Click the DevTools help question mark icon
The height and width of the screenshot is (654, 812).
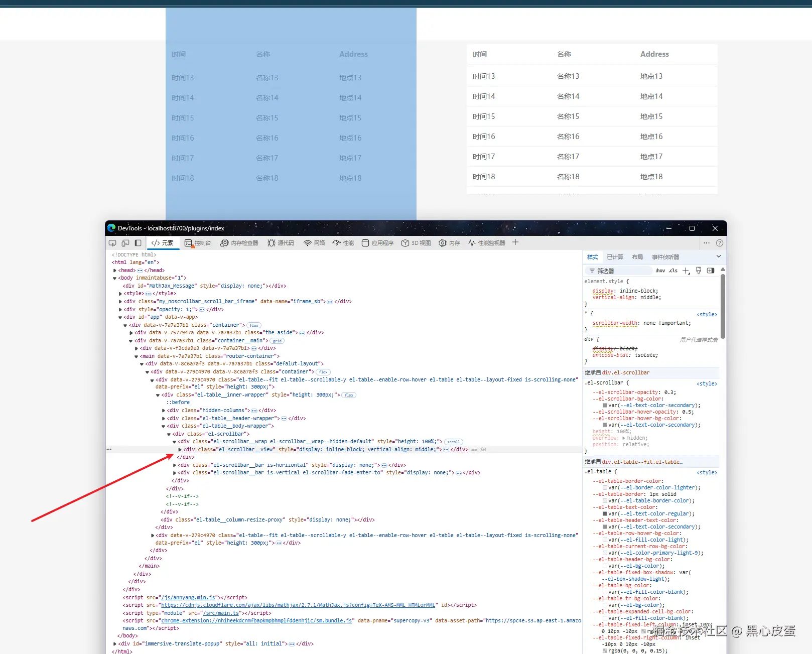720,243
